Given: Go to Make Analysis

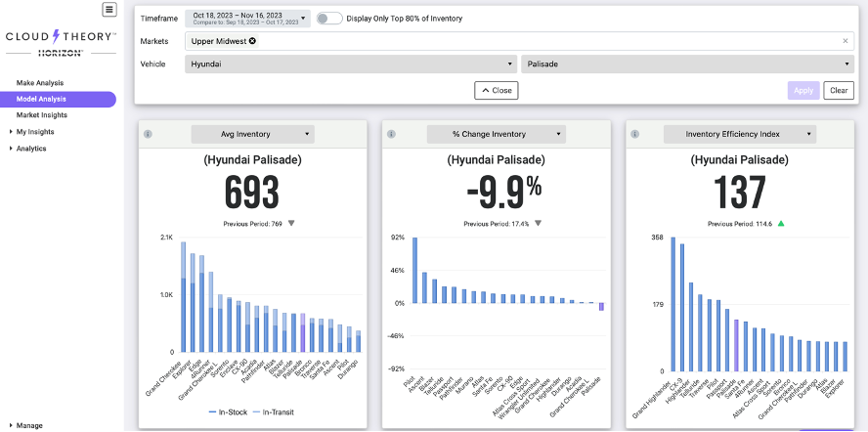Looking at the screenshot, I should coord(40,83).
